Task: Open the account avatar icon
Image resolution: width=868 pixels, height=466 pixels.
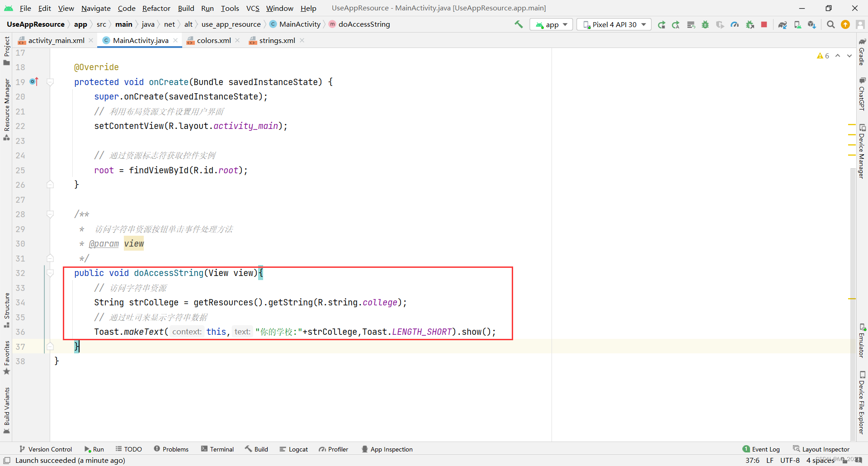Action: pyautogui.click(x=860, y=24)
